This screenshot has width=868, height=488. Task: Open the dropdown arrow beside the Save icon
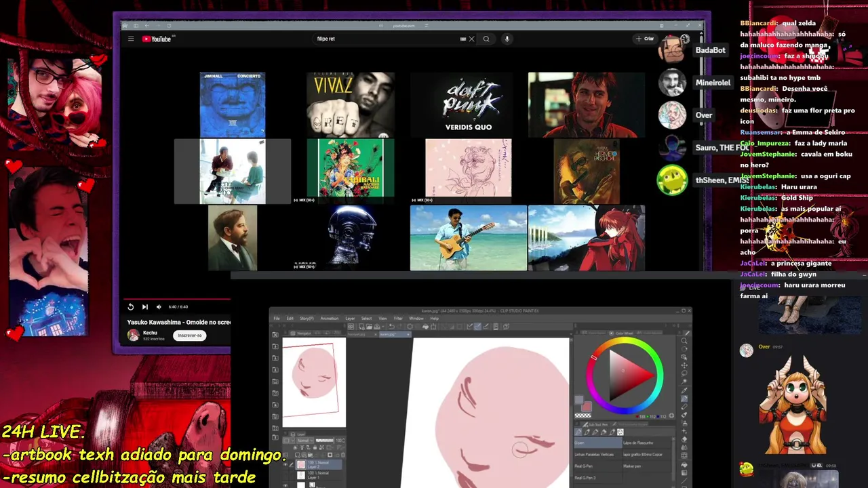click(x=383, y=327)
